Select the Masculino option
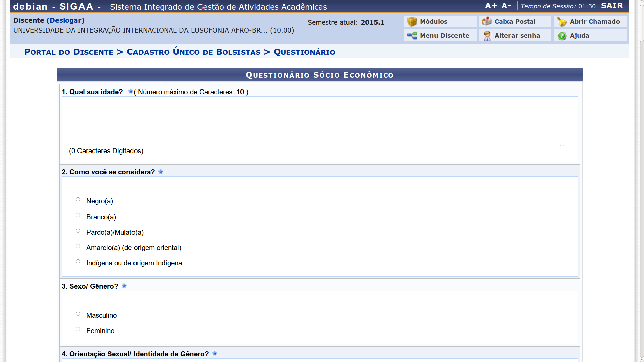This screenshot has width=644, height=362. pyautogui.click(x=78, y=313)
